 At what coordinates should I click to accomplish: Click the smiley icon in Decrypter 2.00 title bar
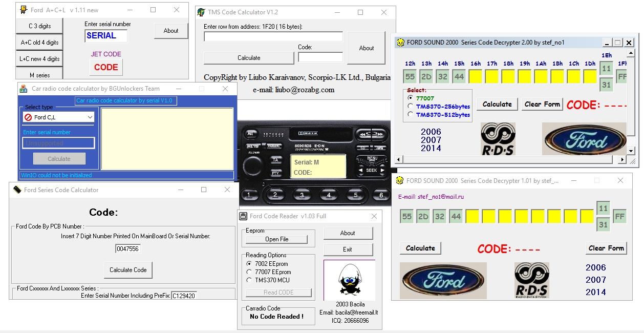point(401,43)
